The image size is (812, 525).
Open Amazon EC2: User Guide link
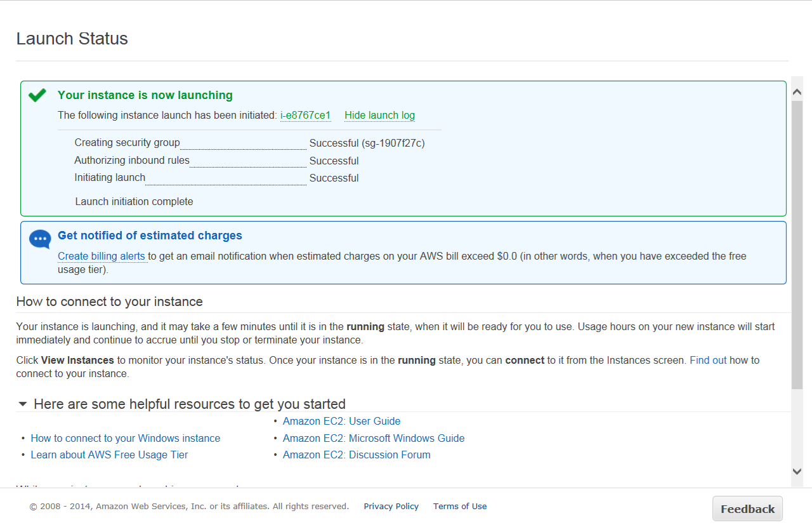pos(341,421)
